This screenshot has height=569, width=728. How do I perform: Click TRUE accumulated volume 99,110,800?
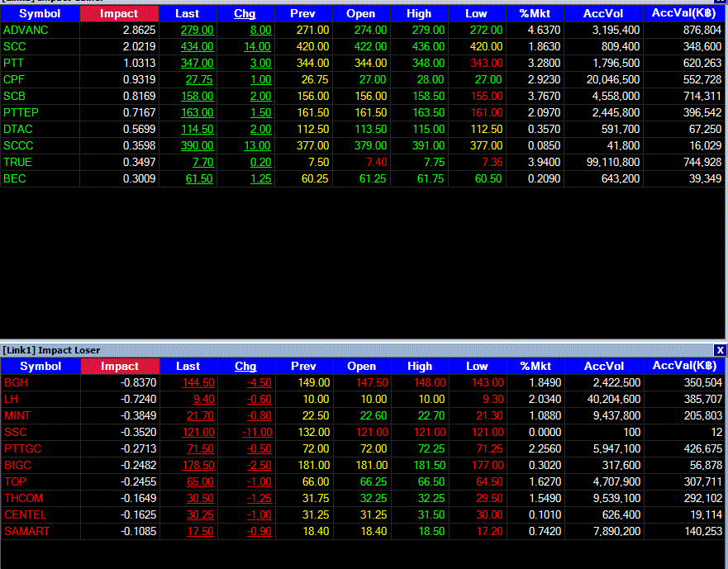(x=613, y=163)
